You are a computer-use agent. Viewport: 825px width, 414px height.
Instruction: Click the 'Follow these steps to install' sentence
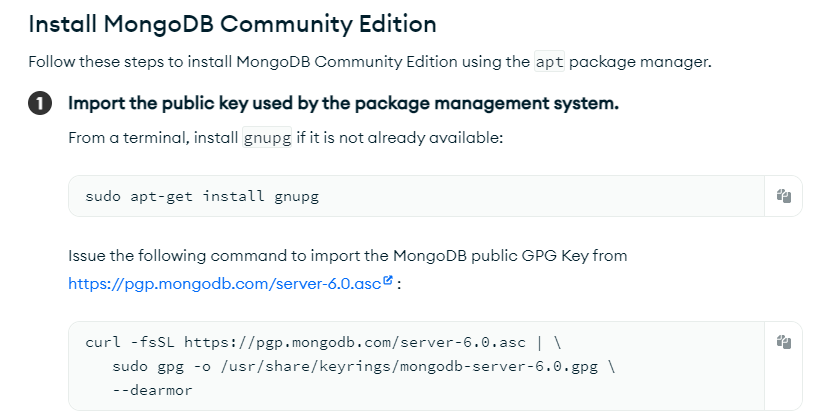click(370, 62)
